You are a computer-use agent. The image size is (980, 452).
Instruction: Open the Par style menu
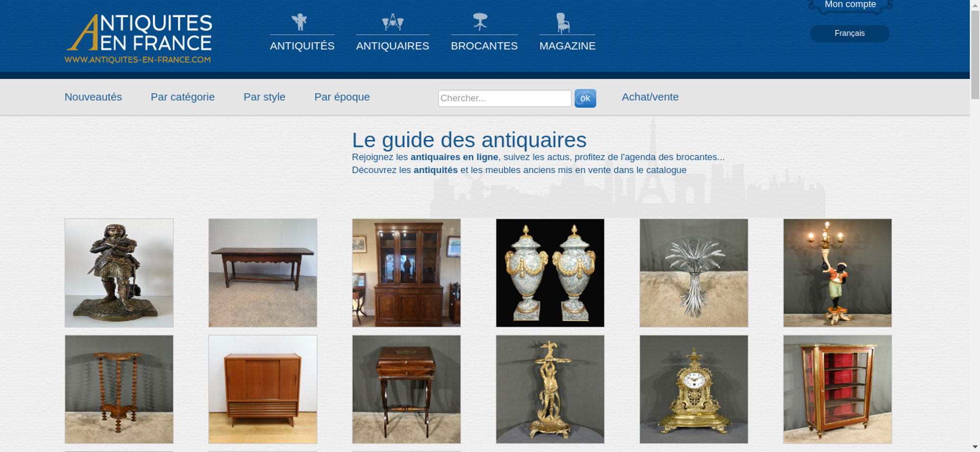click(265, 97)
